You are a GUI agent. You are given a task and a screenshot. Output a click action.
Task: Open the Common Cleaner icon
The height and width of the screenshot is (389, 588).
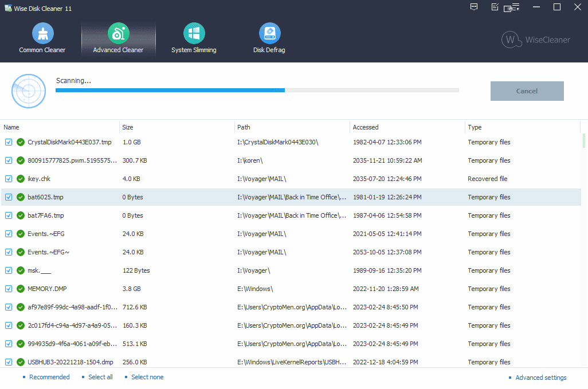click(43, 33)
